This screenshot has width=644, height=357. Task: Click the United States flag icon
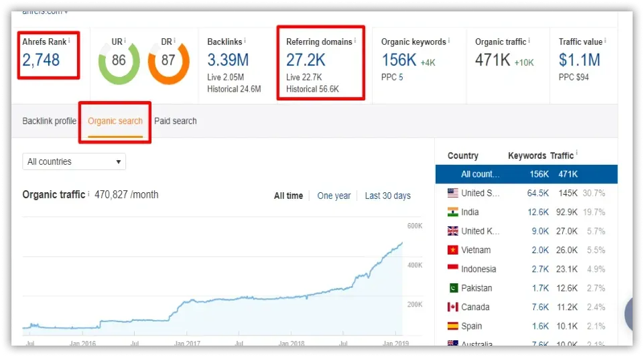tap(452, 193)
